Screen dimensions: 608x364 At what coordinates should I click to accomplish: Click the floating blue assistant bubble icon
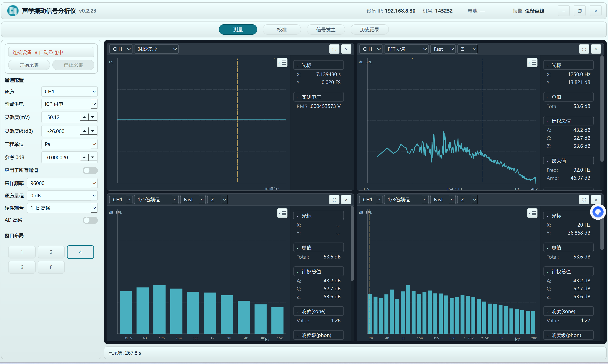(x=598, y=212)
